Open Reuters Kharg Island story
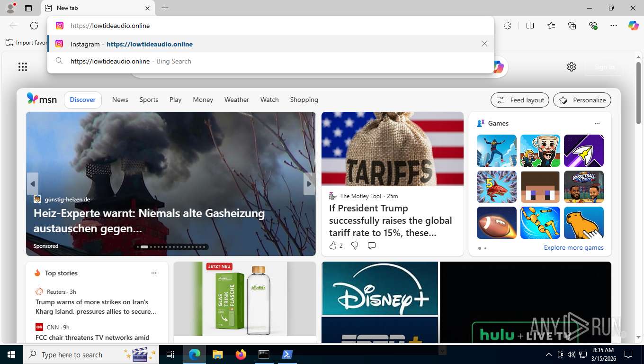 96,307
